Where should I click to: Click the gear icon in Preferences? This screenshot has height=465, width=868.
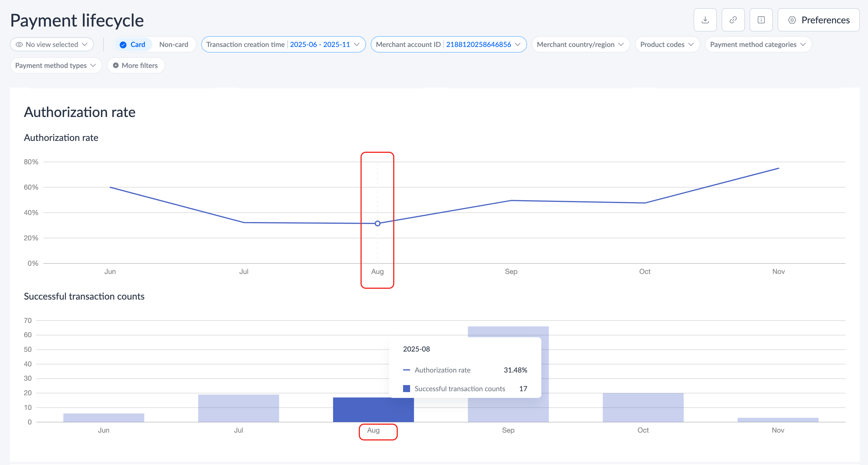[x=792, y=20]
